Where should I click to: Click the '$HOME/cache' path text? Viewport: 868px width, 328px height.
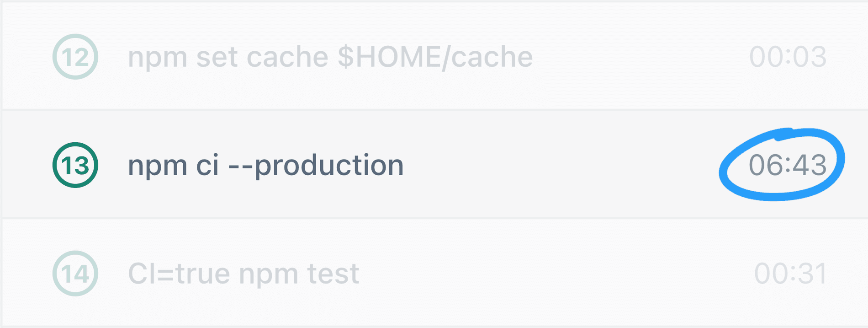click(435, 57)
